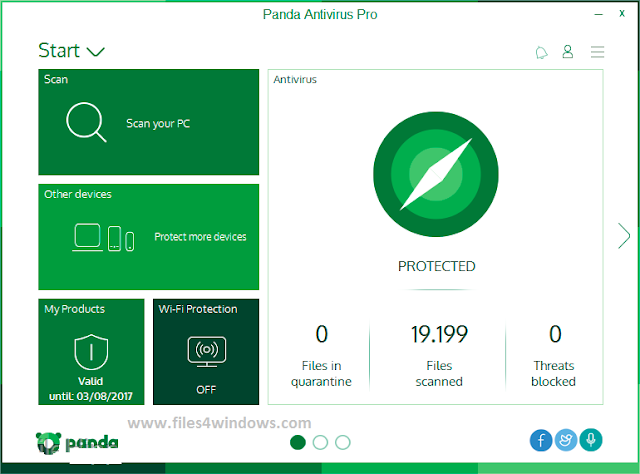Click the compass protection status icon
The image size is (640, 474).
coord(436,174)
